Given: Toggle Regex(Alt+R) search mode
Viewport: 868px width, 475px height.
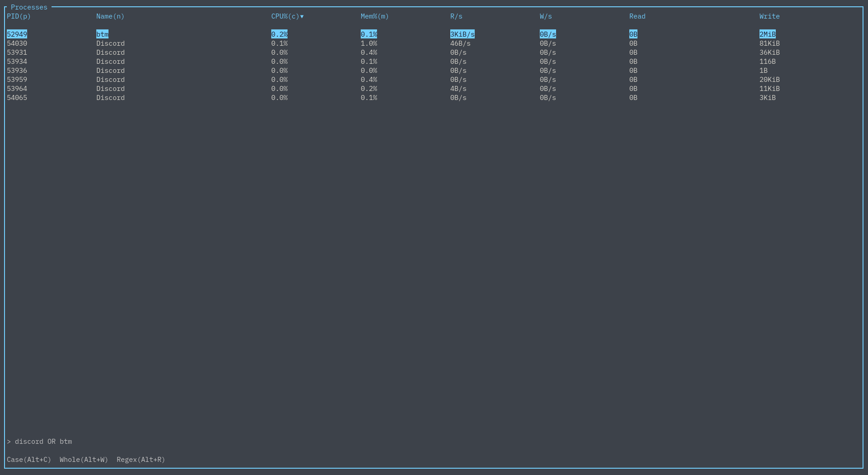Looking at the screenshot, I should point(141,460).
